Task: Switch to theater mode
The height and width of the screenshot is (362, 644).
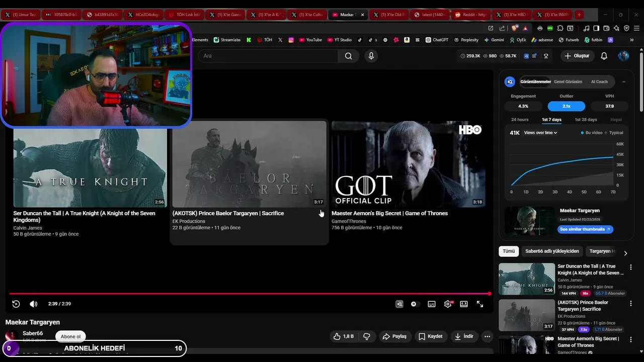Action: point(464,304)
